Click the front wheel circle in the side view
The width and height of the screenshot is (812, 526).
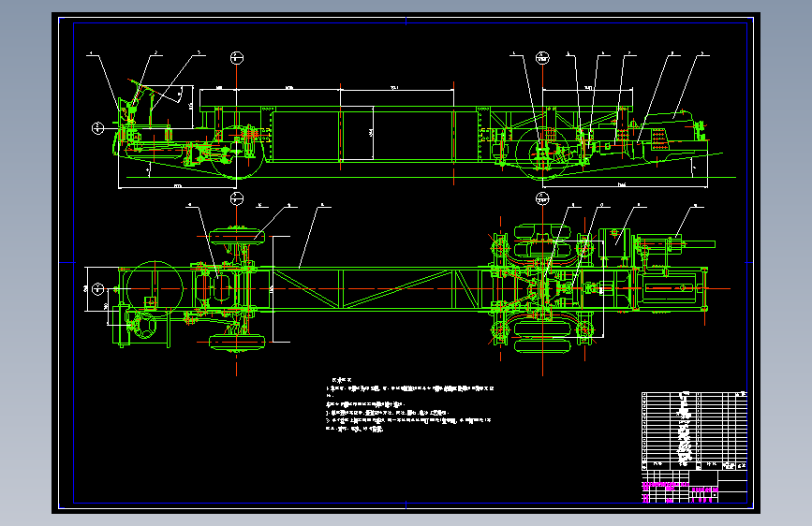pos(237,153)
